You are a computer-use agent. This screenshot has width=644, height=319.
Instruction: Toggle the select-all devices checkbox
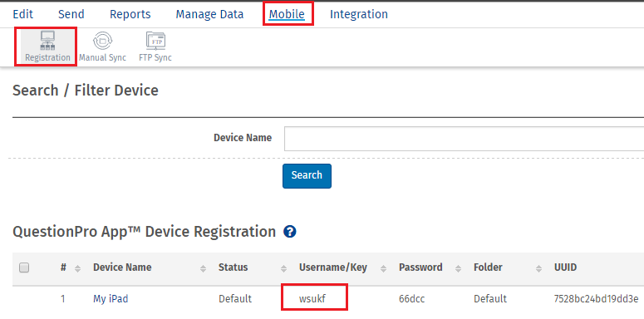click(x=24, y=268)
